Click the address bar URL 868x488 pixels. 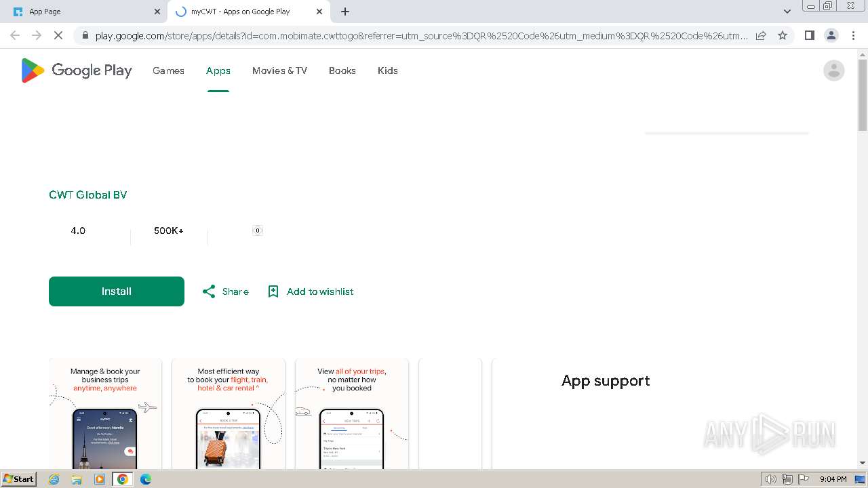tap(421, 35)
